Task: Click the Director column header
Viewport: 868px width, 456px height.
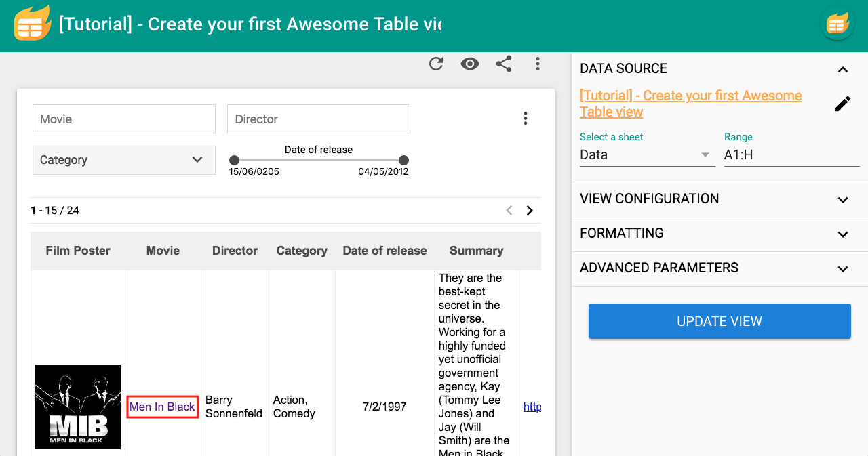Action: pyautogui.click(x=235, y=251)
